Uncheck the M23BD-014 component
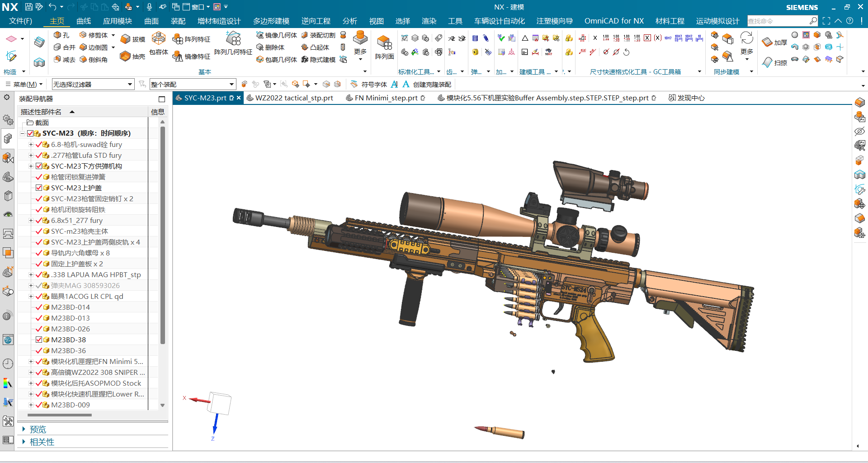 pyautogui.click(x=39, y=307)
